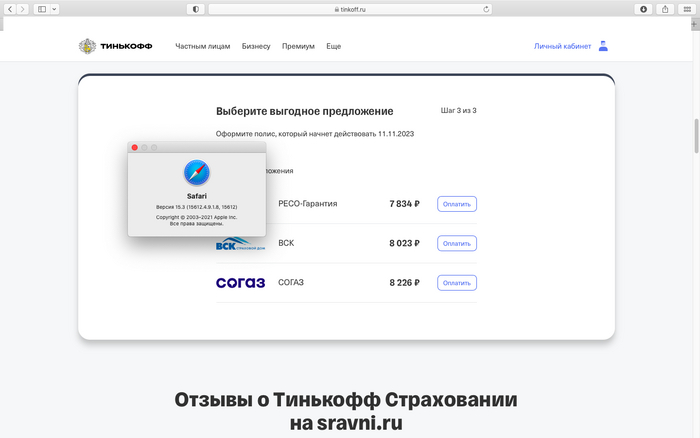The width and height of the screenshot is (700, 438).
Task: Pay for the РЕСО-Гарантия policy
Action: [457, 204]
